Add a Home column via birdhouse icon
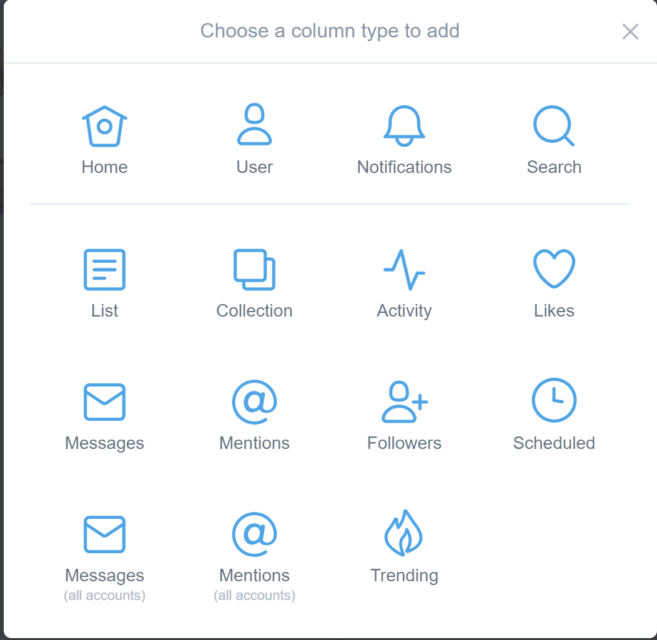This screenshot has width=657, height=640. coord(104,126)
